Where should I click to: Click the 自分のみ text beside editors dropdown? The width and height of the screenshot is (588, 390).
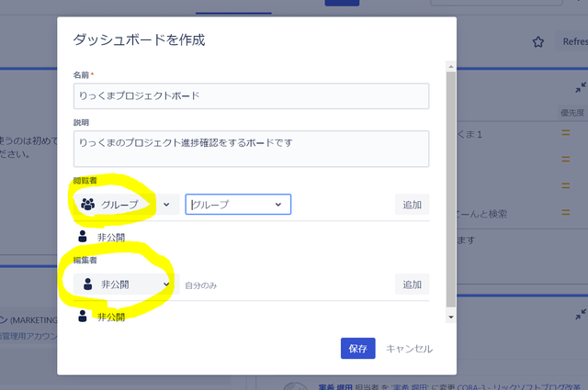pos(201,285)
